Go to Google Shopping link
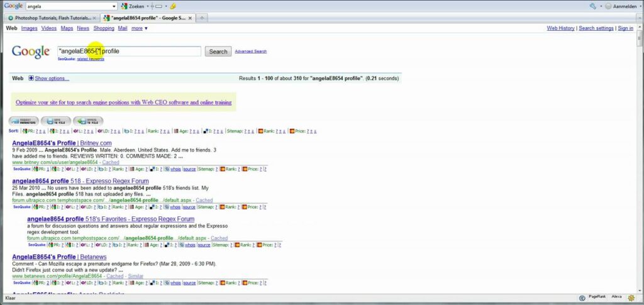The height and width of the screenshot is (305, 644). tap(104, 28)
